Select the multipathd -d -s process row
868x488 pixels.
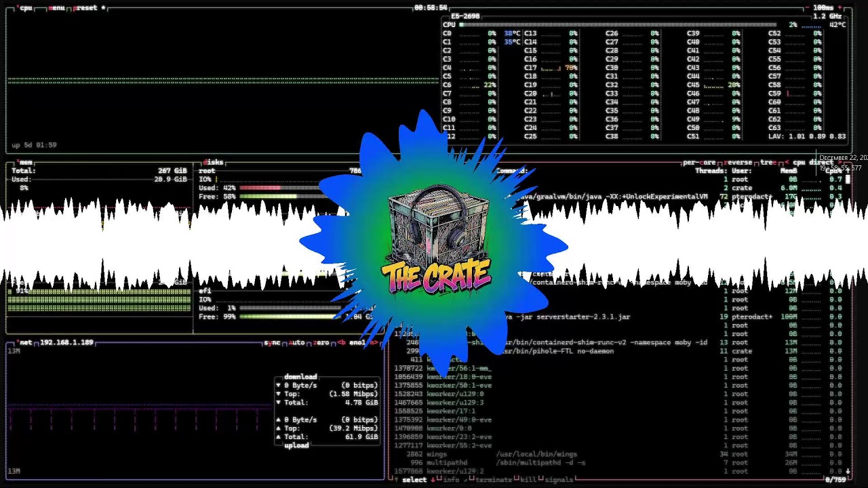coord(619,463)
